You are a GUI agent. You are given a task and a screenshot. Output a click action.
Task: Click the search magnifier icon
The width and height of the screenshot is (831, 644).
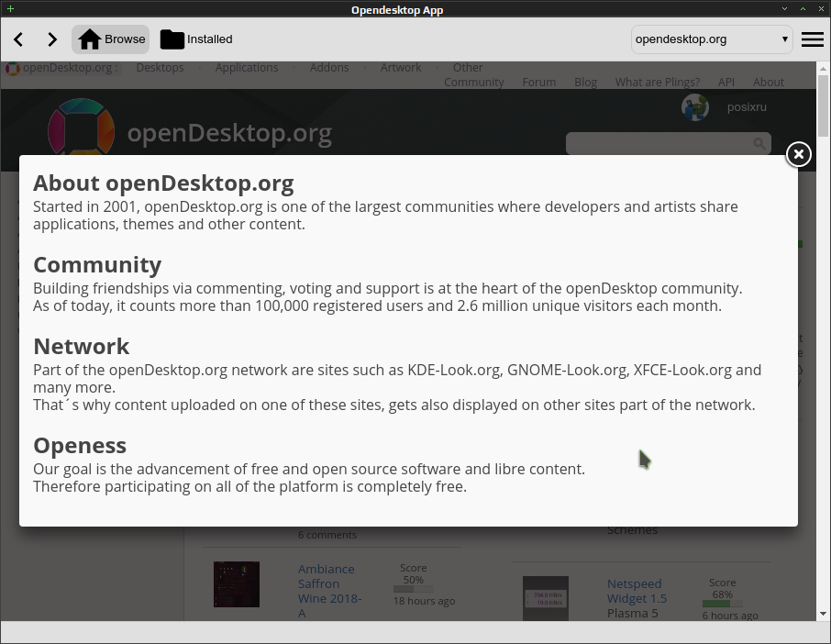[x=759, y=143]
